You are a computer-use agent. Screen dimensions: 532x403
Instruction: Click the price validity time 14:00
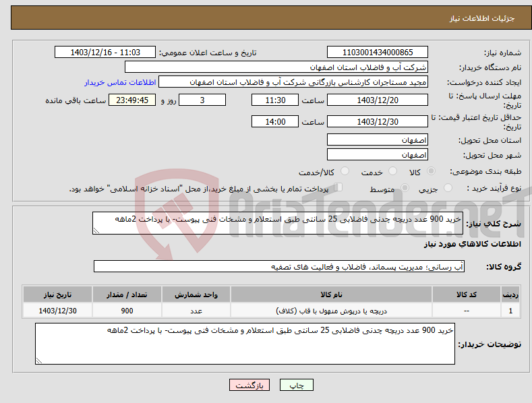pyautogui.click(x=275, y=121)
